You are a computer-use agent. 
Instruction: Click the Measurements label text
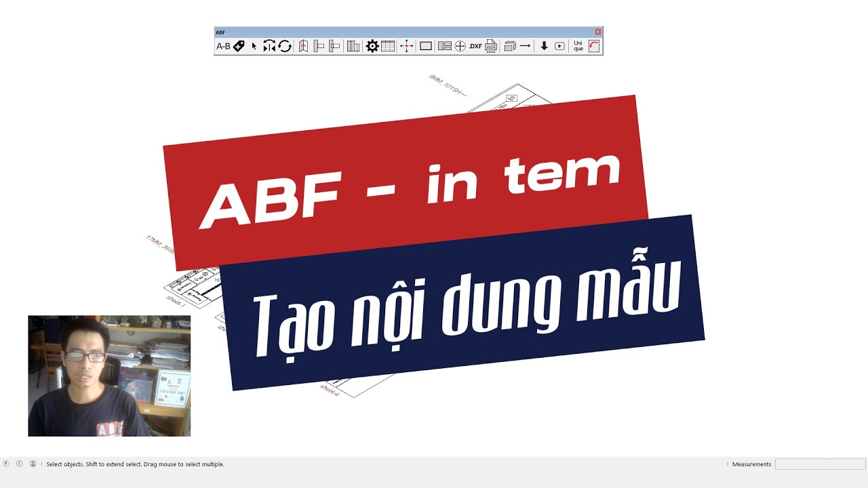(751, 464)
